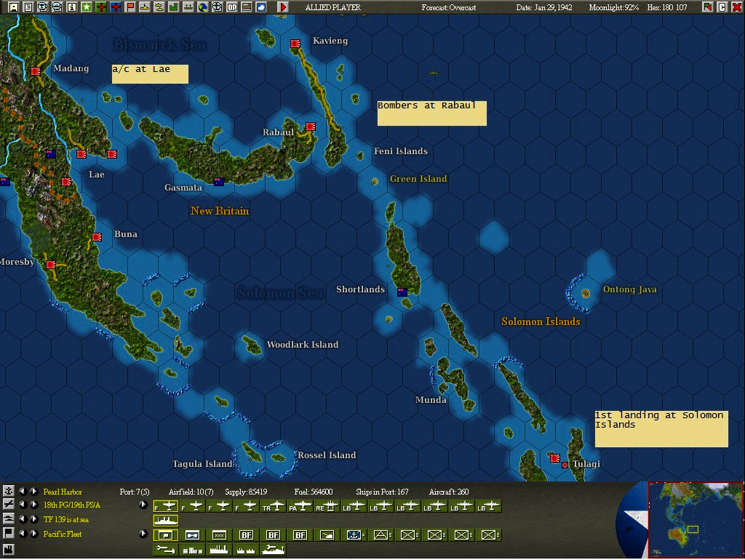The image size is (745, 560).
Task: Click the Forecast: Overcast status text
Action: [448, 7]
